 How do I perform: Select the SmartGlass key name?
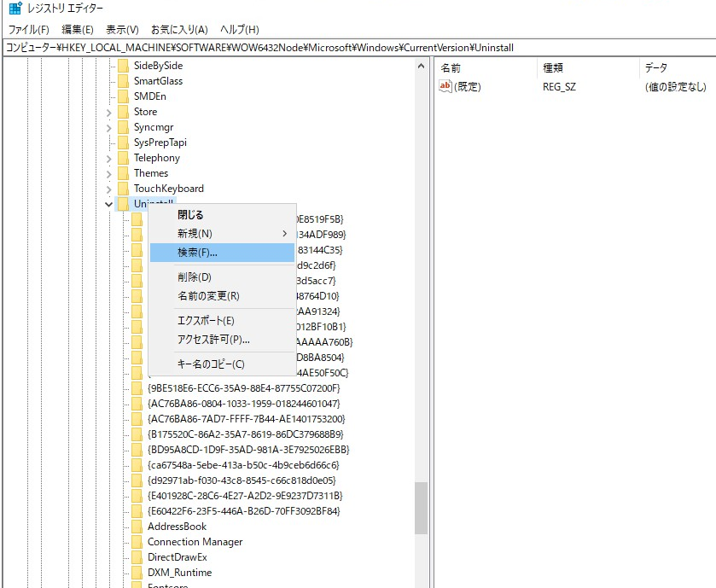point(158,81)
